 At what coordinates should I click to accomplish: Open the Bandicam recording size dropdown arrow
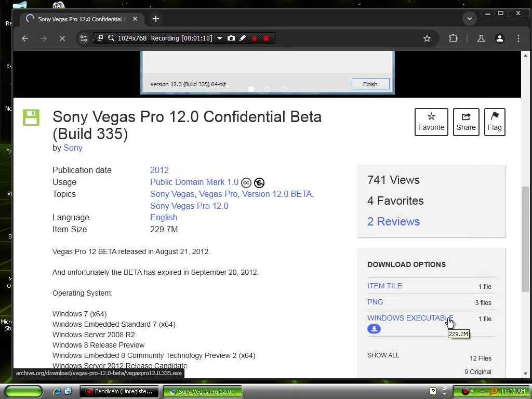(220, 38)
